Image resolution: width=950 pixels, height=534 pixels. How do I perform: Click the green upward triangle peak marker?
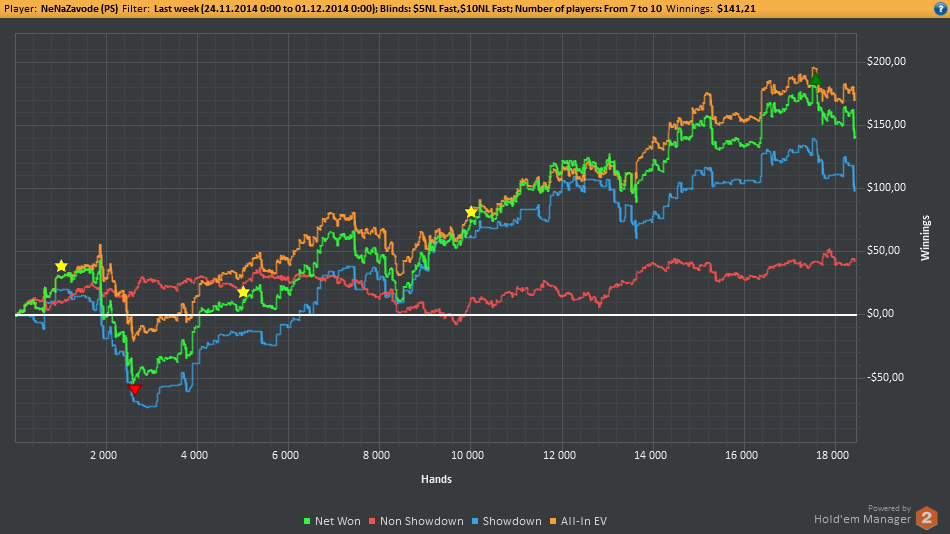click(x=815, y=79)
